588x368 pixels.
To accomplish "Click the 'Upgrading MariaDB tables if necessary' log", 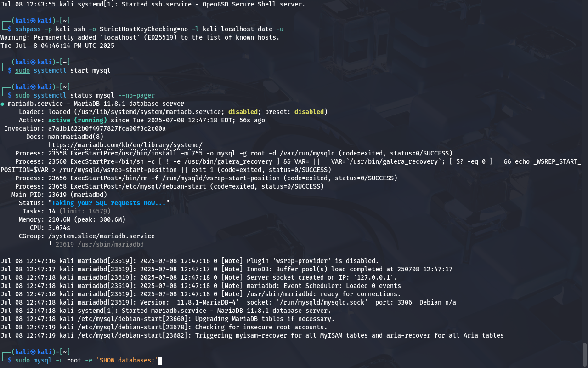I will pyautogui.click(x=168, y=319).
